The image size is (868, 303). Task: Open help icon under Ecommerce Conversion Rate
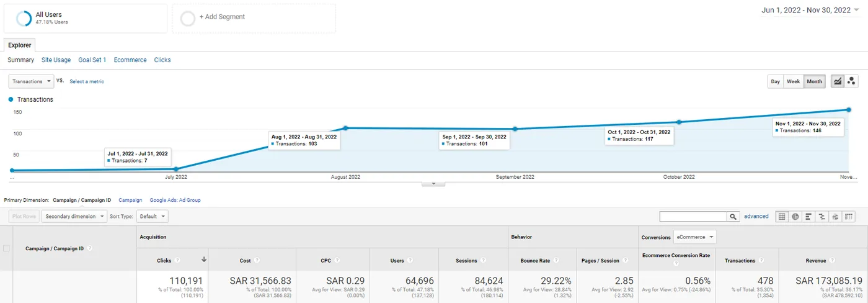675,265
